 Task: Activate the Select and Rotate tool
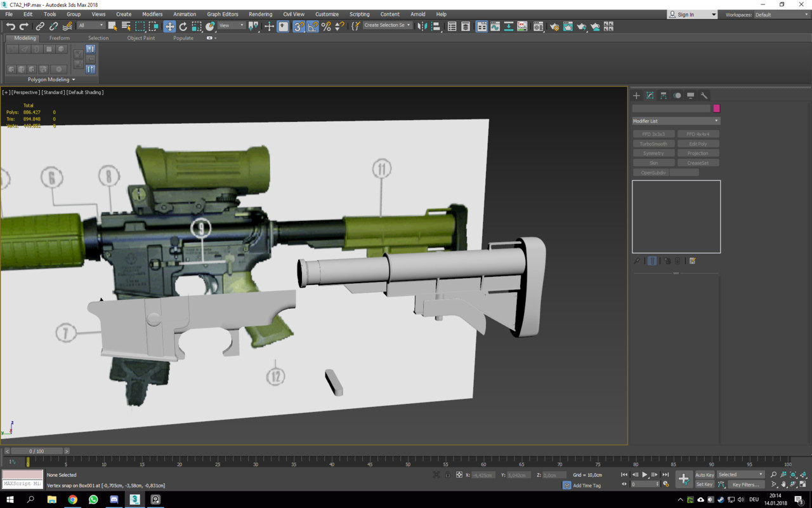(183, 26)
